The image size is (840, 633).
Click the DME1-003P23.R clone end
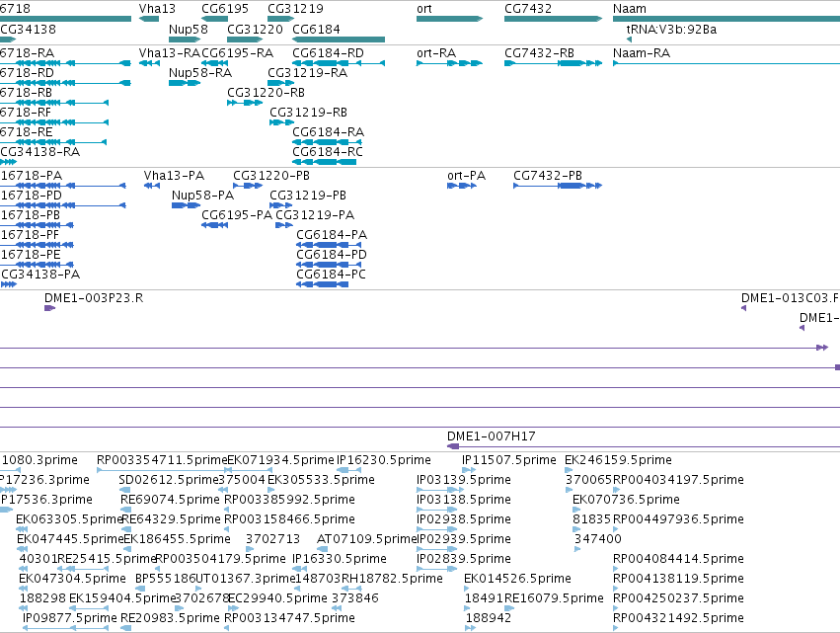pos(49,308)
